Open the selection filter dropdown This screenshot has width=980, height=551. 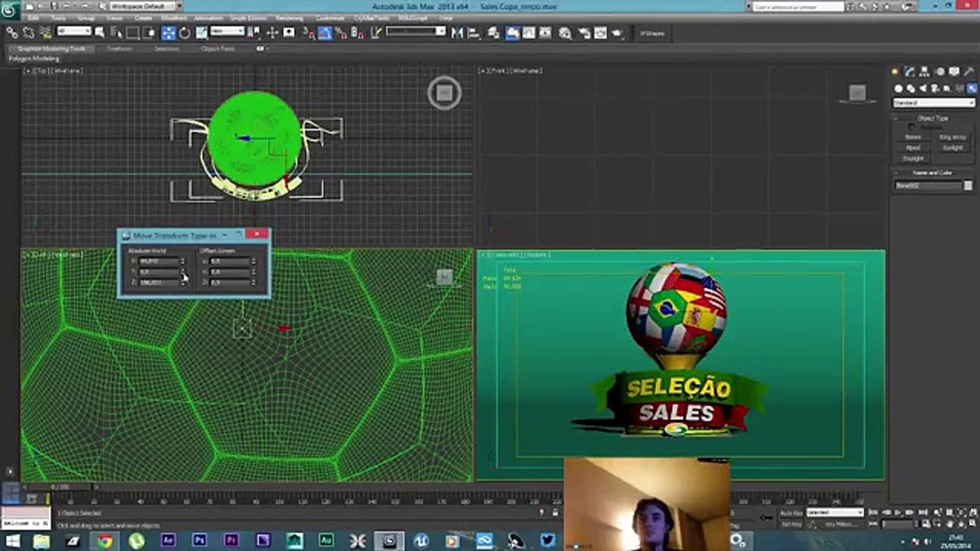(x=74, y=32)
